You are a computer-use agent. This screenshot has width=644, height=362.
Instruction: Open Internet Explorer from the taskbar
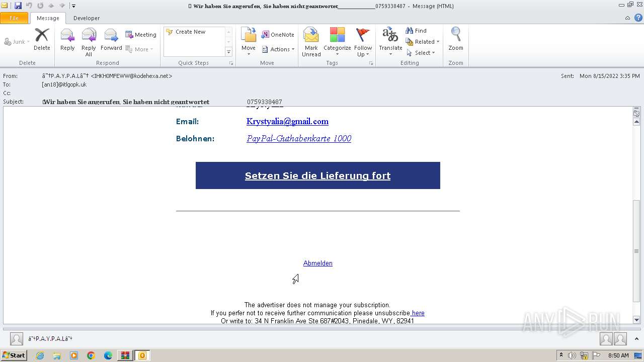(x=40, y=355)
